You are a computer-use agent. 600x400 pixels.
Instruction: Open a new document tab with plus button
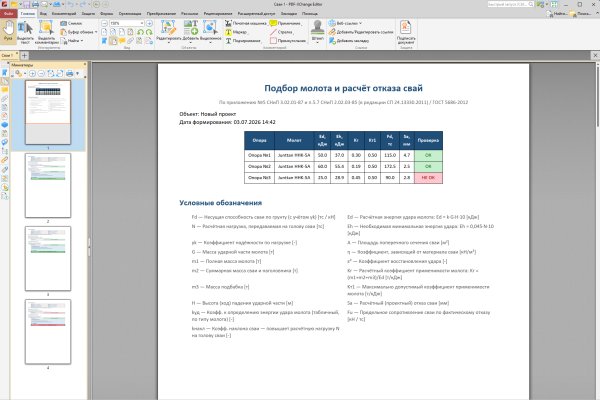24,56
